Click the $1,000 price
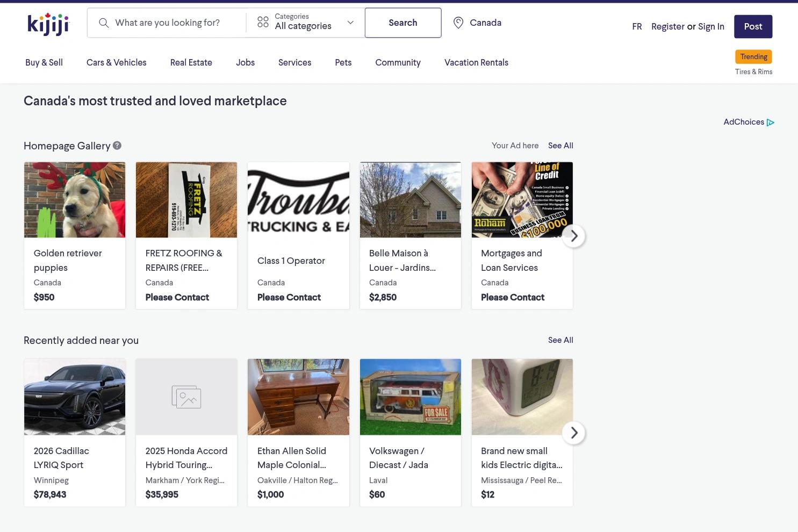Screen dimensions: 798x532 [270, 494]
